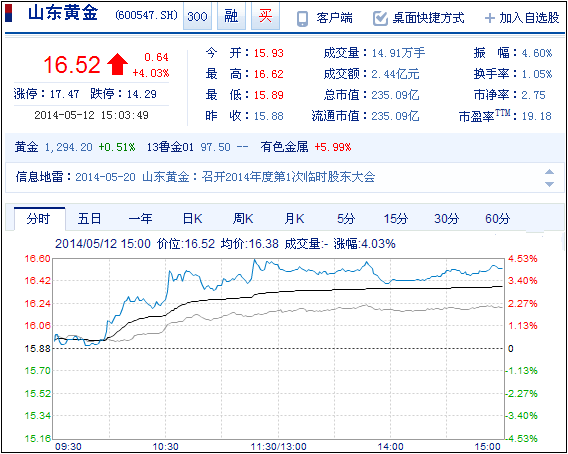Click the 成交量 value 14.91万手
This screenshot has width=568, height=454.
click(x=398, y=53)
